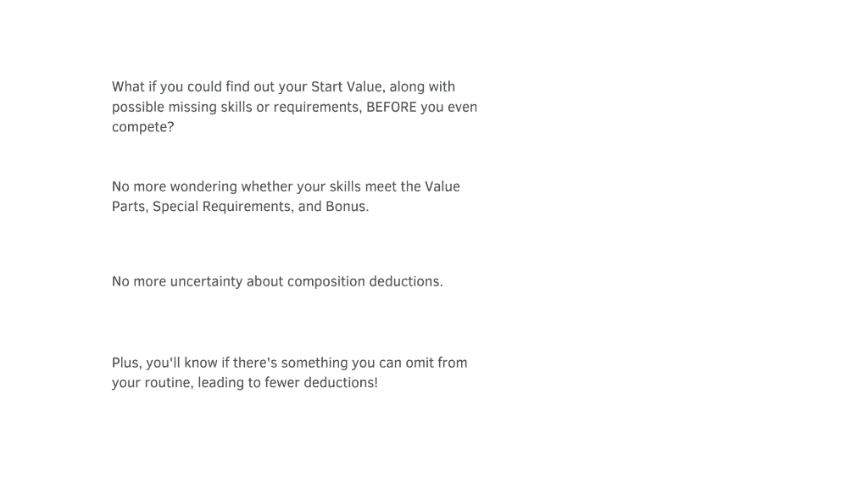This screenshot has height=488, width=868.
Task: Click the word "uncertainty" in third paragraph
Action: pos(207,281)
